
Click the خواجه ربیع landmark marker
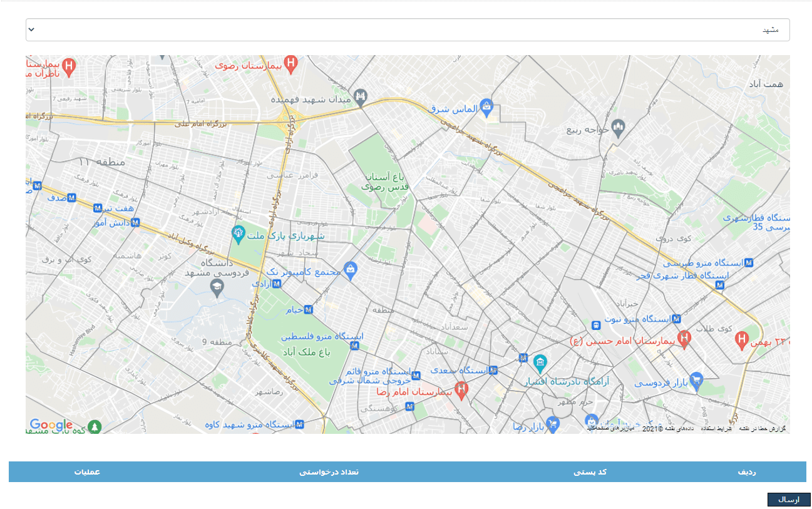[x=619, y=128]
